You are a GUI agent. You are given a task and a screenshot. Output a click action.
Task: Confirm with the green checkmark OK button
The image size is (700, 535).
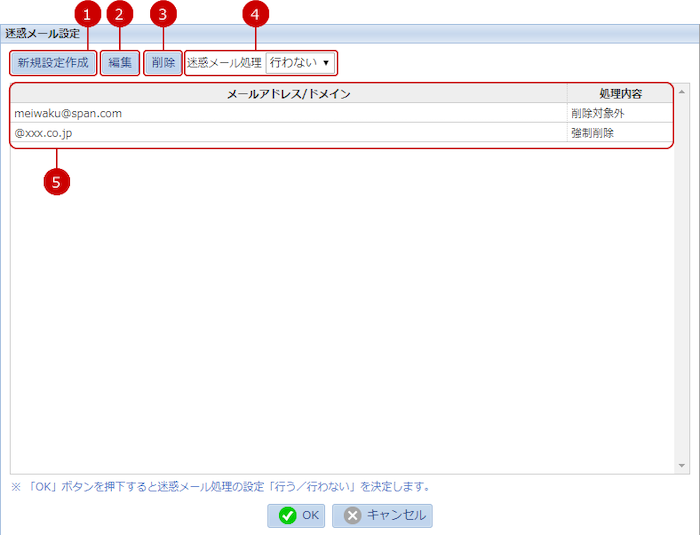point(296,515)
